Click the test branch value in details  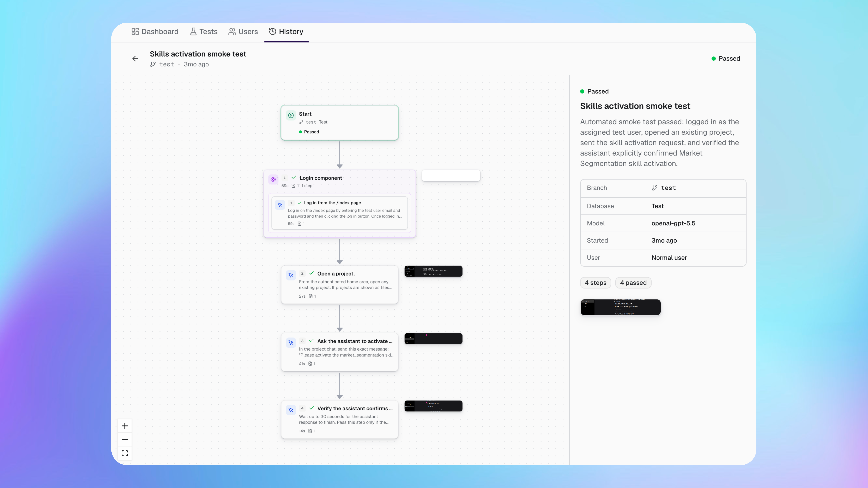(x=668, y=188)
